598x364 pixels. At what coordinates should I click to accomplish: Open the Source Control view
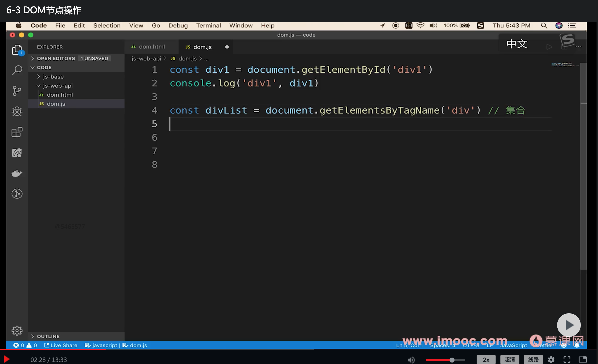click(17, 91)
